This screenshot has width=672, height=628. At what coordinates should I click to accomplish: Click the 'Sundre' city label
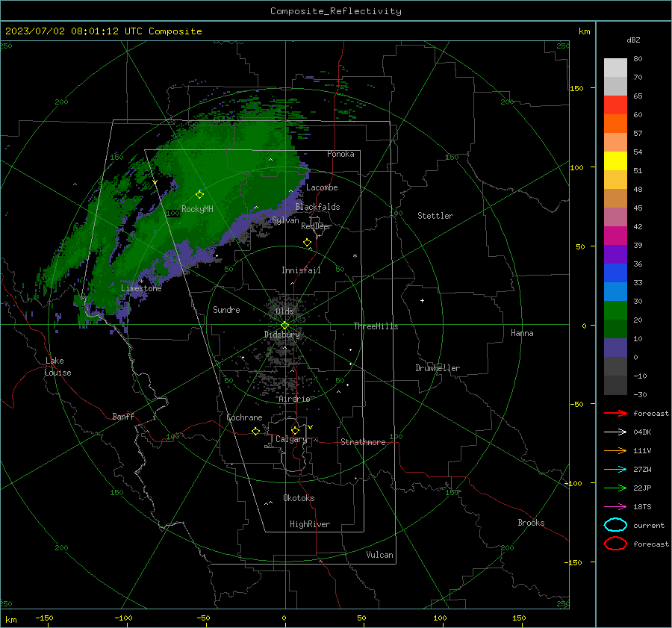coord(226,309)
